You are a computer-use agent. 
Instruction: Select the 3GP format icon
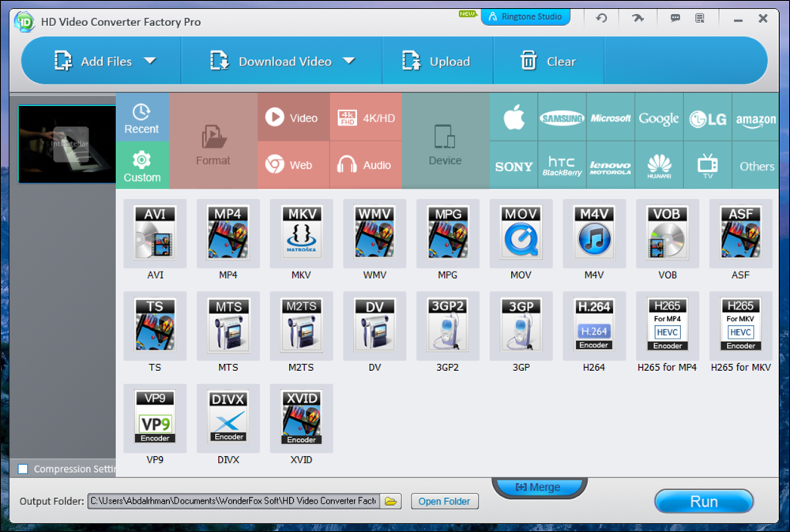[521, 326]
